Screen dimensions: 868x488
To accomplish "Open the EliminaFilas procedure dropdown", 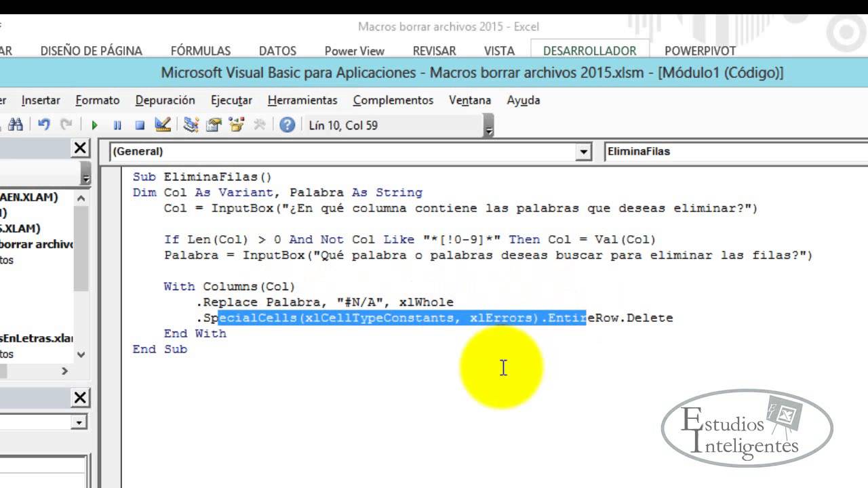I will (736, 152).
